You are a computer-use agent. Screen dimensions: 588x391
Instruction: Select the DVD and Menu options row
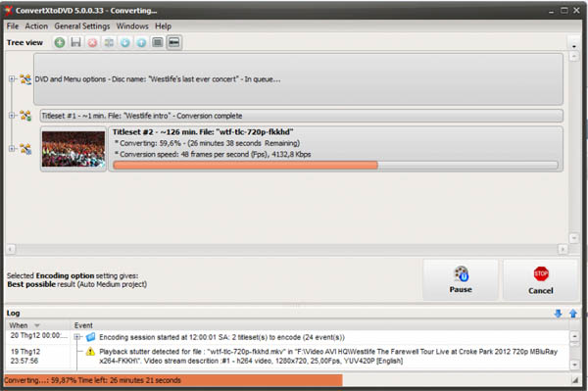298,78
